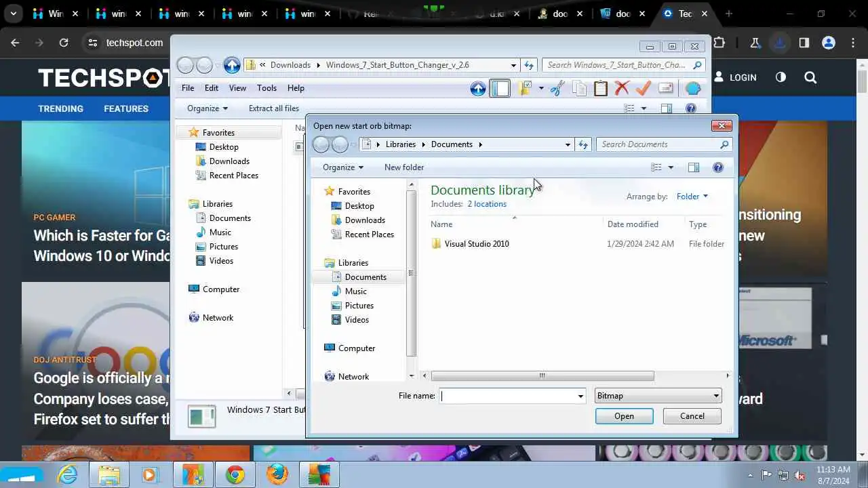Open the File menu in Explorer window
This screenshot has width=868, height=488.
coord(188,88)
